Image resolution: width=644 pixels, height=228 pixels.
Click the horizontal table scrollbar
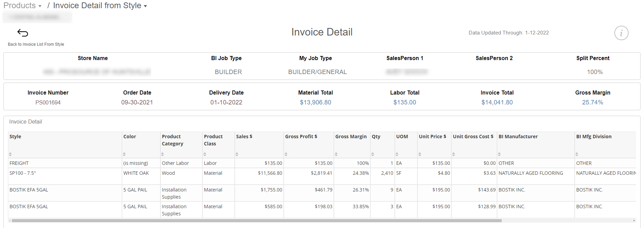click(x=257, y=221)
